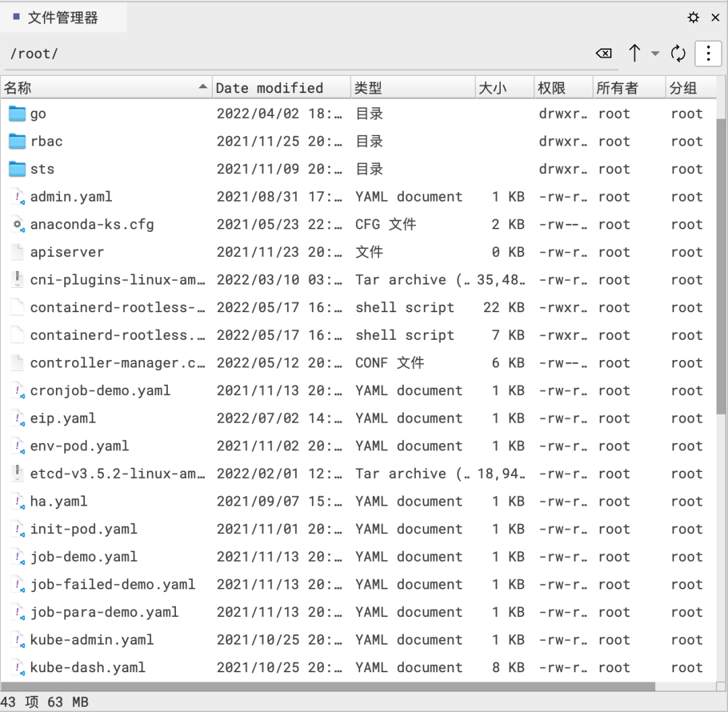Viewport: 728px width, 712px height.
Task: Click the 2022/07/02 date of eip.yaml
Action: pos(279,419)
